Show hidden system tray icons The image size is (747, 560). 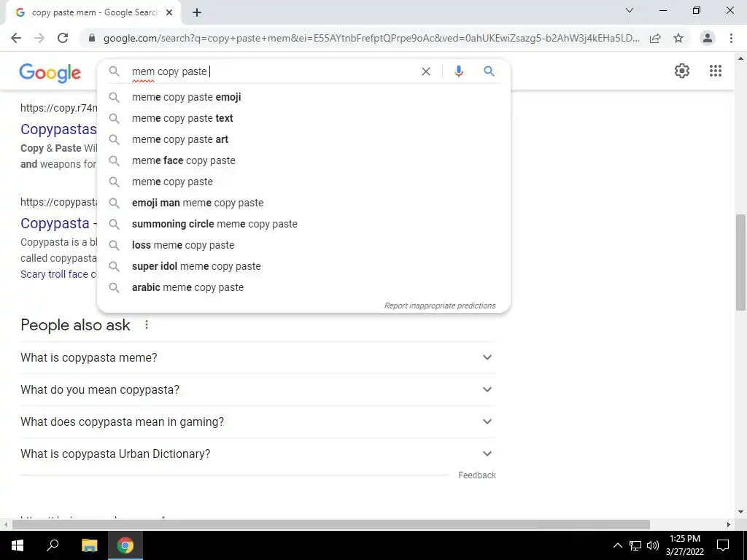click(617, 545)
